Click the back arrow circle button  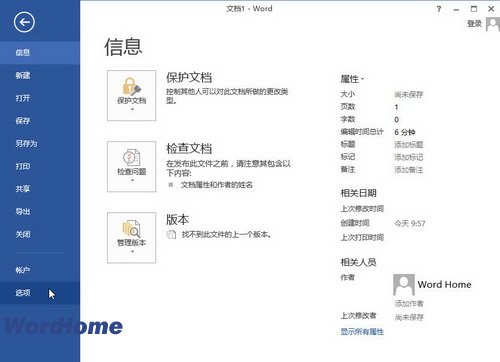(24, 22)
